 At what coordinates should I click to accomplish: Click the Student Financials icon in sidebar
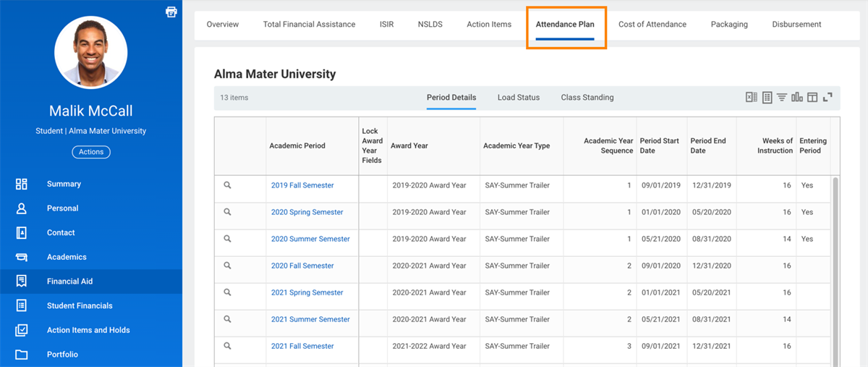tap(22, 305)
